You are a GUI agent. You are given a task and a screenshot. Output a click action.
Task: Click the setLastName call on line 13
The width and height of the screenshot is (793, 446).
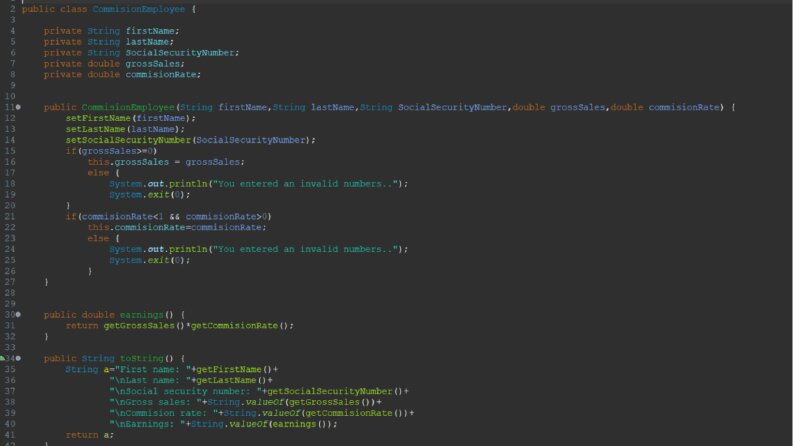pyautogui.click(x=125, y=129)
